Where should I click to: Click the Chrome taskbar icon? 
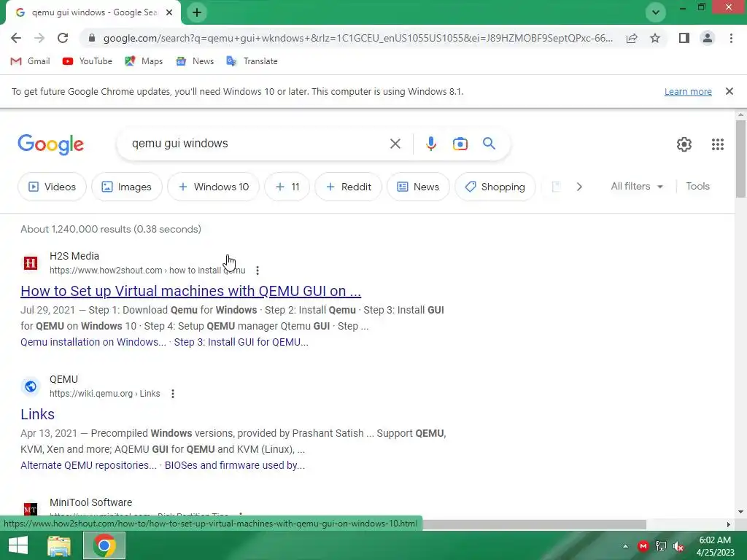pos(104,545)
